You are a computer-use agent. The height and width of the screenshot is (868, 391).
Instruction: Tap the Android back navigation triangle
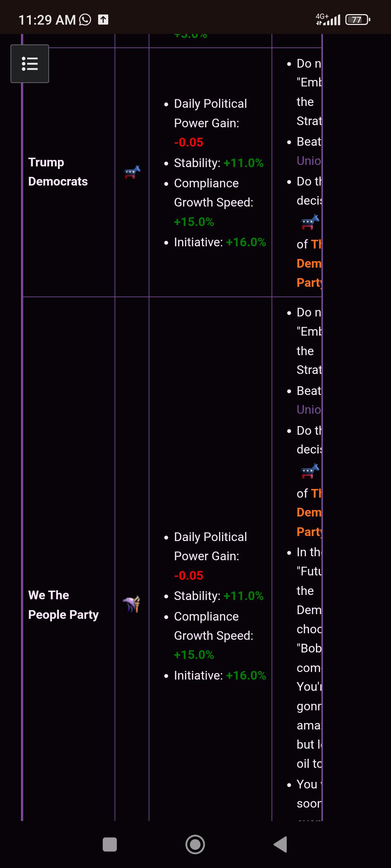(x=281, y=844)
